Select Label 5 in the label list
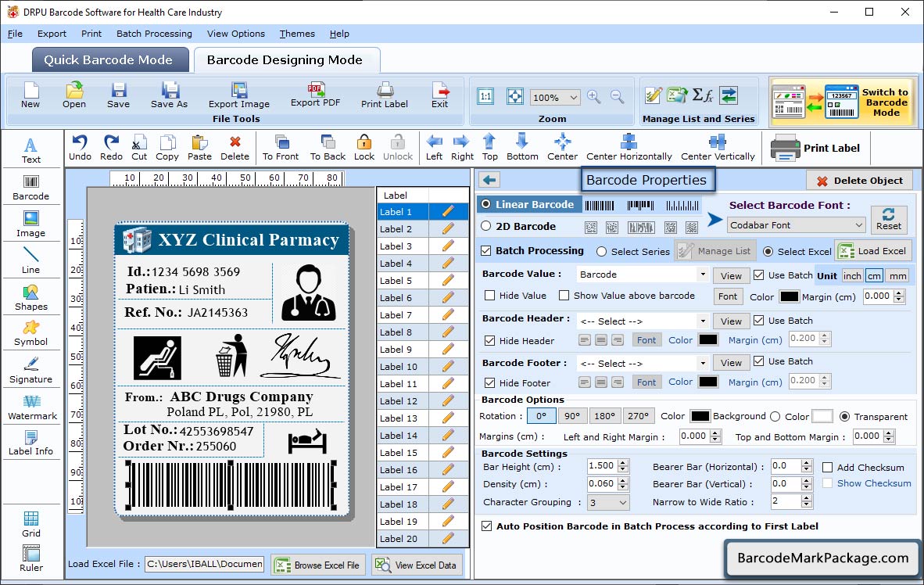The height and width of the screenshot is (585, 924). 422,281
